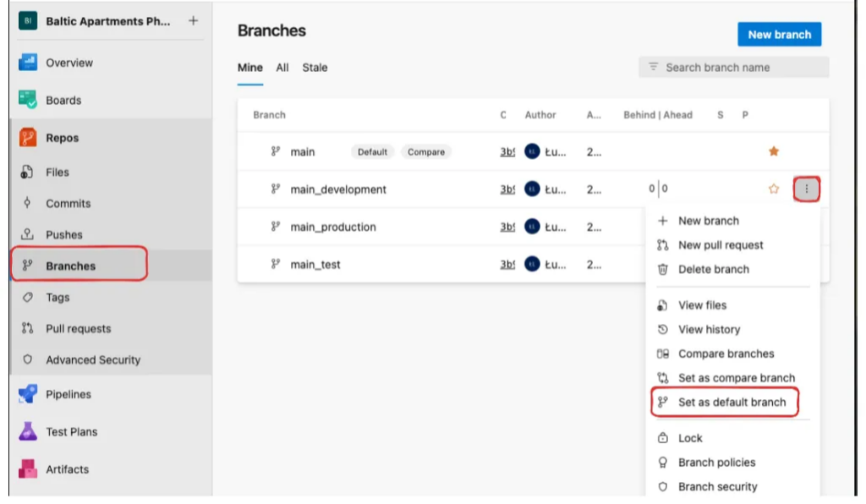This screenshot has width=866, height=504.
Task: Open more options for main_development branch
Action: [x=806, y=189]
